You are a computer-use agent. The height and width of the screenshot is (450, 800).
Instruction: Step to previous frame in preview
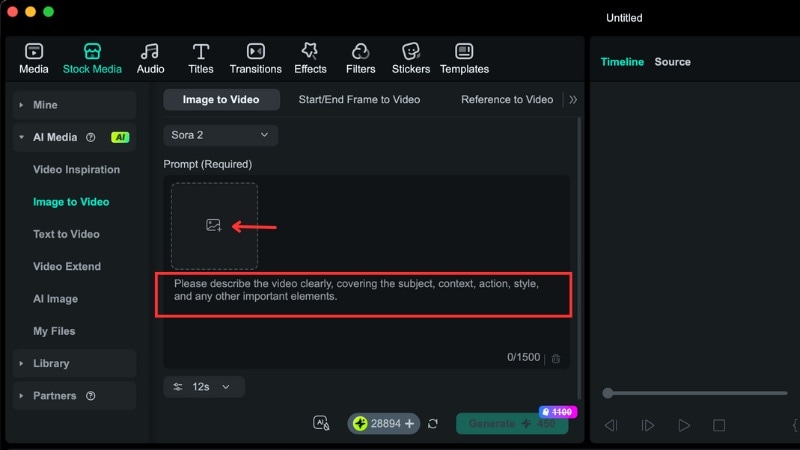click(x=611, y=425)
